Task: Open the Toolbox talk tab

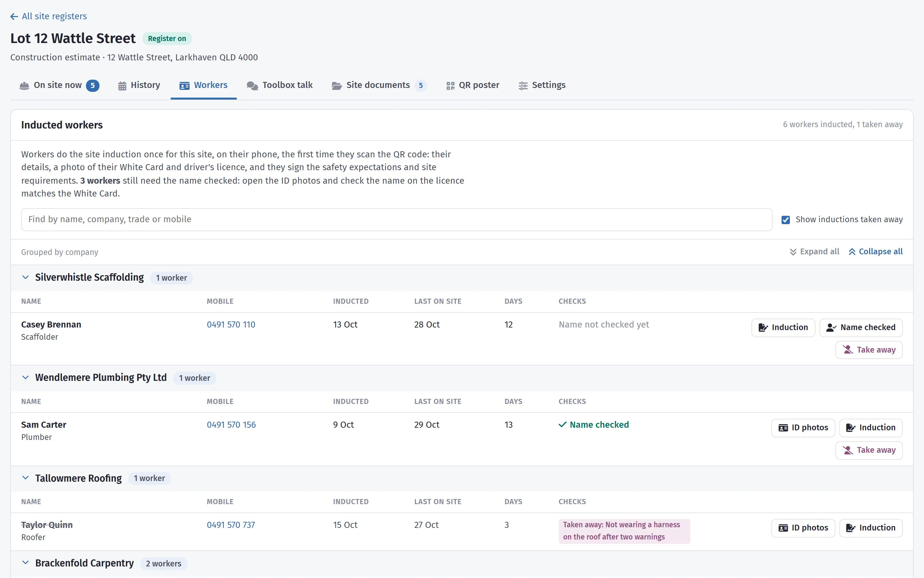Action: point(279,85)
